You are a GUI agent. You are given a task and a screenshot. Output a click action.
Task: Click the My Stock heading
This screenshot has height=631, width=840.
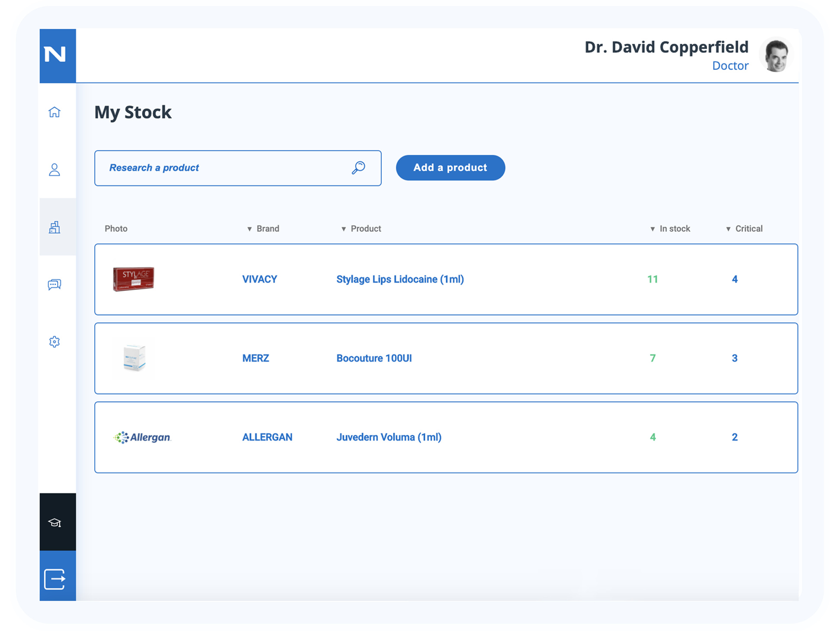tap(133, 113)
